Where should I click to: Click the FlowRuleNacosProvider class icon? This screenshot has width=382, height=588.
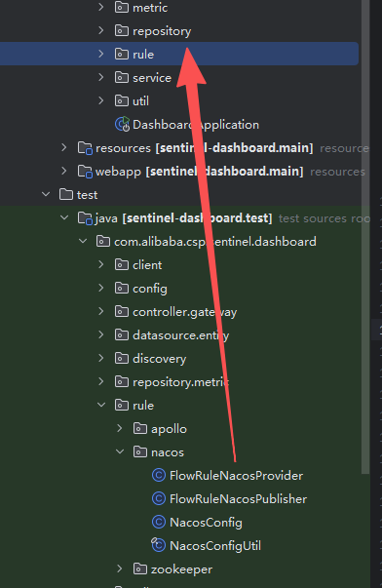pyautogui.click(x=159, y=476)
